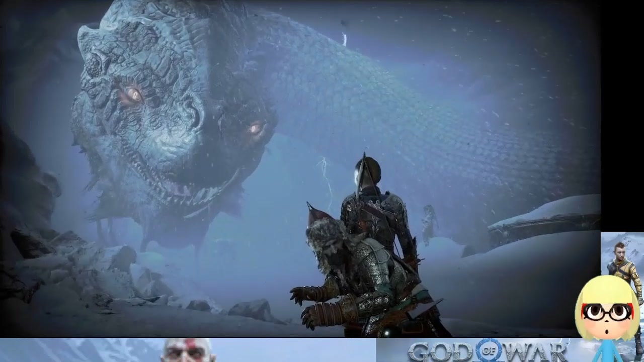Viewport: 644px width, 362px height.
Task: Click the Mii avatar with glasses
Action: pyautogui.click(x=608, y=319)
